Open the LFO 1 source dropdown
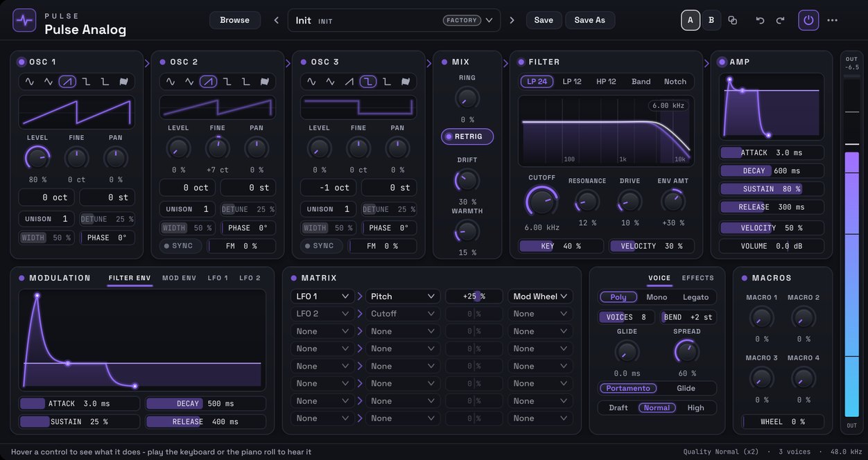Image resolution: width=868 pixels, height=460 pixels. 322,297
